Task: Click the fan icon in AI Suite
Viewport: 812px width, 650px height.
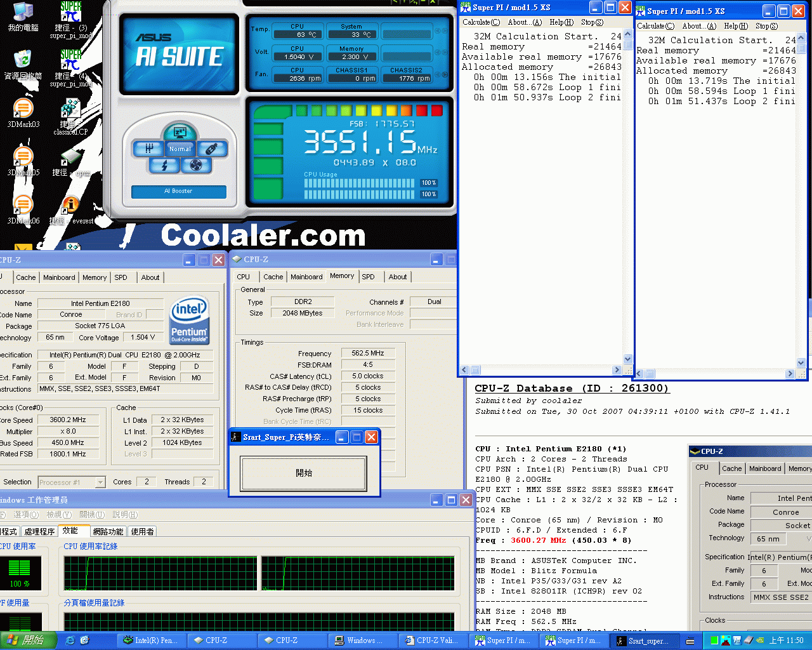Action: click(195, 166)
